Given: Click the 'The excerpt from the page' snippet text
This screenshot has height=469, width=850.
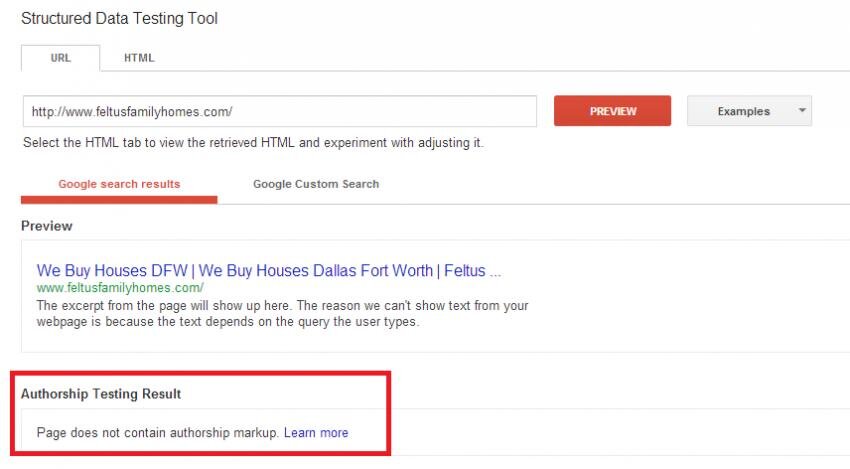Looking at the screenshot, I should (282, 313).
